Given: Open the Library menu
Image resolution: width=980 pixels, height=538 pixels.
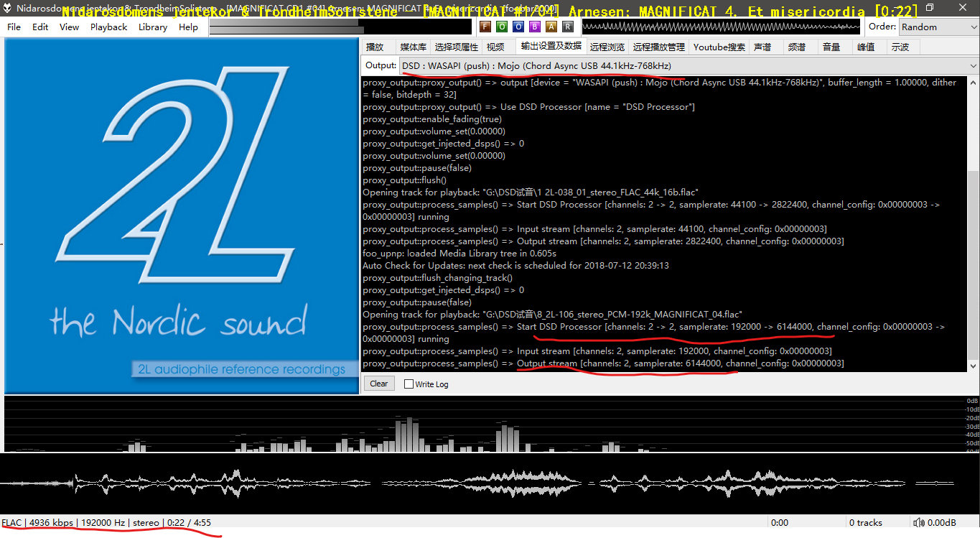Looking at the screenshot, I should [x=152, y=27].
